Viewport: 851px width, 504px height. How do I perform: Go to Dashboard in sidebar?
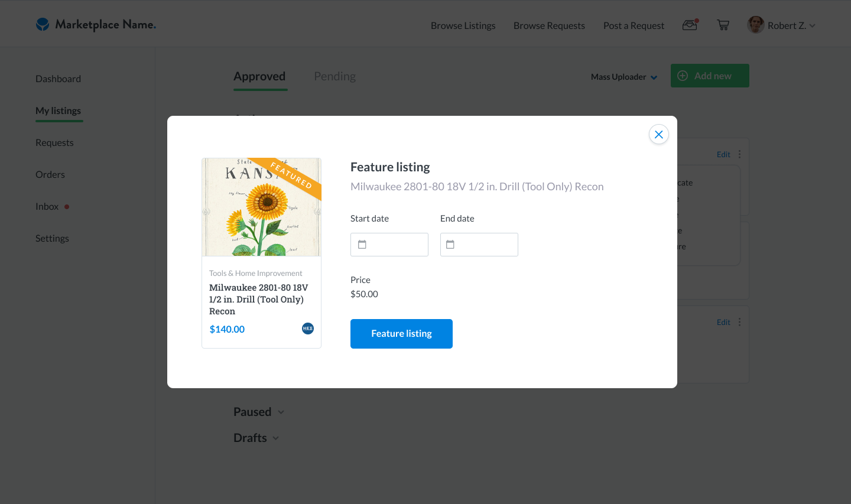click(58, 79)
